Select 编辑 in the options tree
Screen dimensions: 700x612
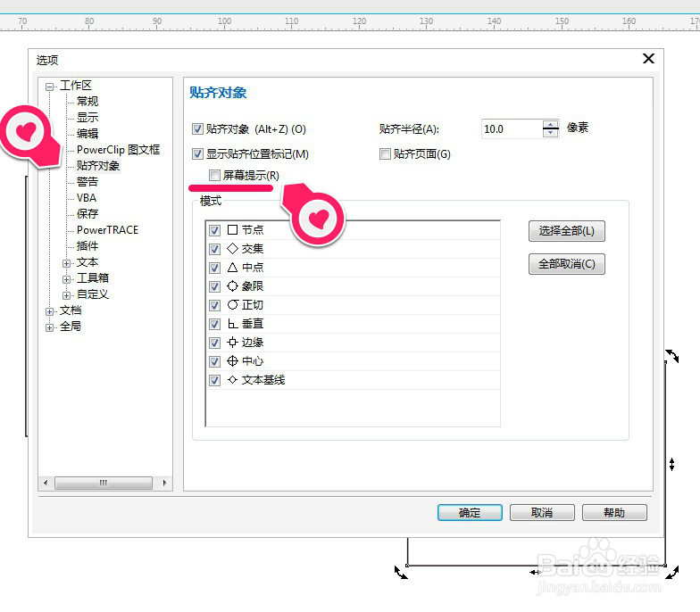(x=87, y=134)
